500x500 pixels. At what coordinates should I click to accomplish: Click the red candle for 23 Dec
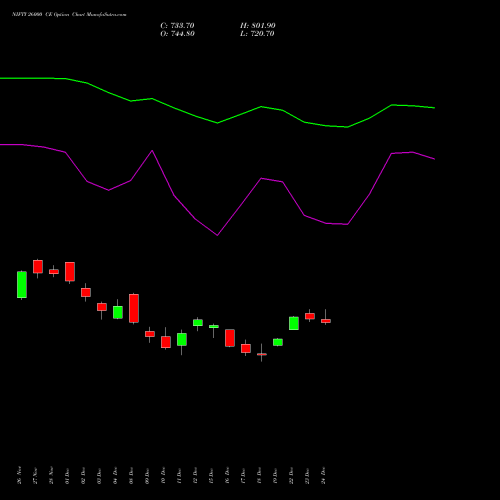pyautogui.click(x=310, y=316)
